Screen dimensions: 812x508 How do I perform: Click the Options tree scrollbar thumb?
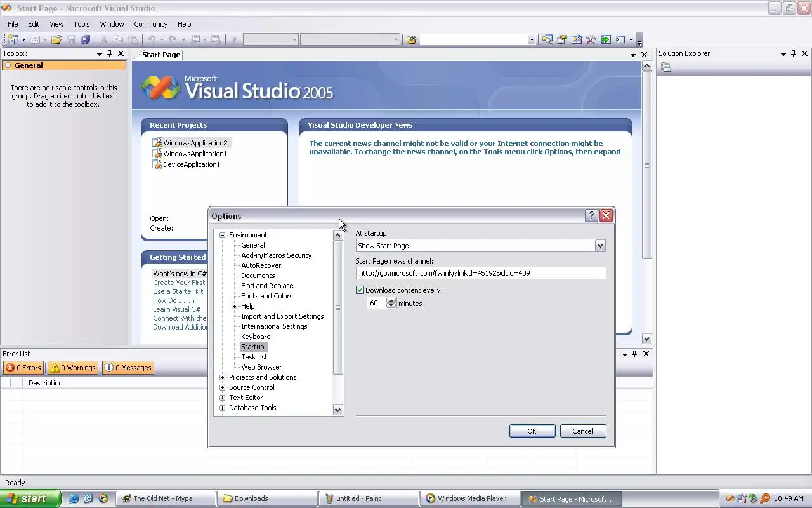pos(338,307)
